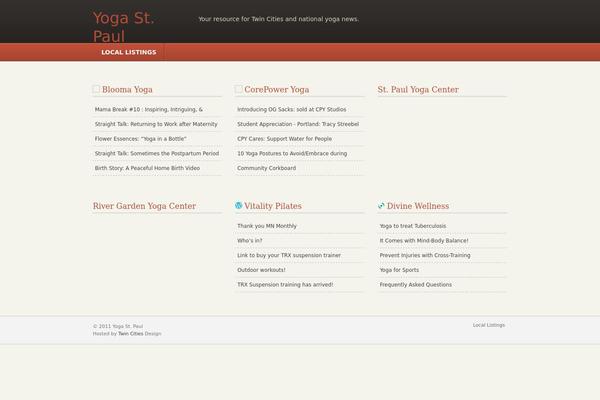Visit the St. Paul Yoga Center heading
The image size is (600, 400).
click(418, 90)
